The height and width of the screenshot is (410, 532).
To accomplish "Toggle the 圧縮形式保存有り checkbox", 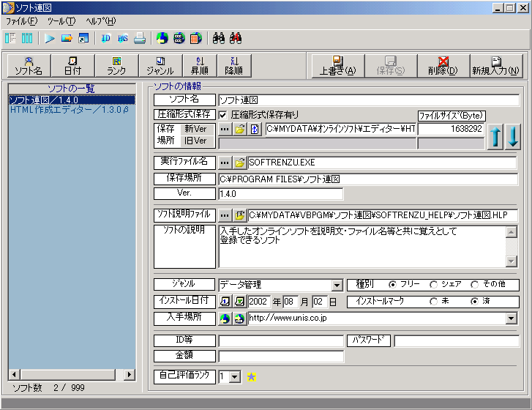I will (x=223, y=115).
